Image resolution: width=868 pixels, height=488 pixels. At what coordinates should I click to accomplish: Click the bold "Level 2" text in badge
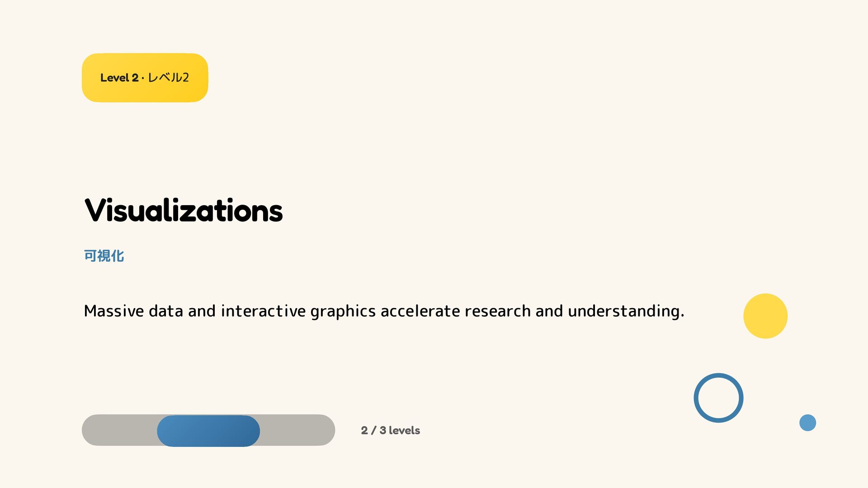(119, 78)
